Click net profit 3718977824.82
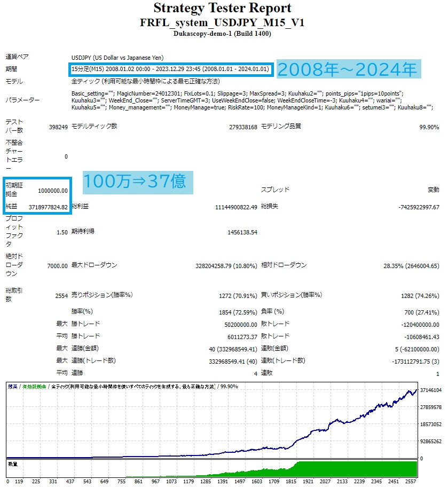This screenshot has width=448, height=487. pos(48,207)
